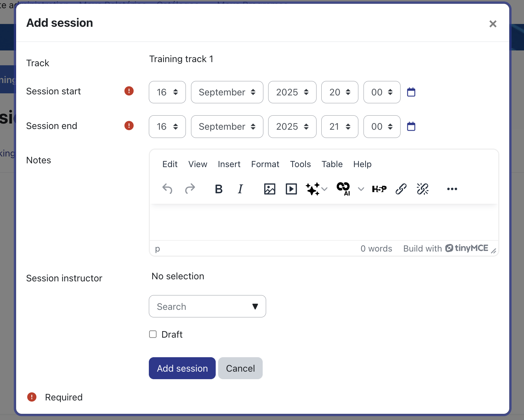This screenshot has width=524, height=420.
Task: Toggle italic formatting in Notes
Action: tap(240, 189)
